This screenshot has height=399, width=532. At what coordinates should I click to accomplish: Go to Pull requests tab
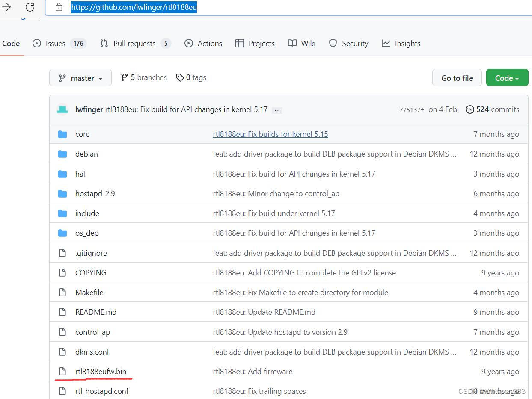[x=135, y=43]
